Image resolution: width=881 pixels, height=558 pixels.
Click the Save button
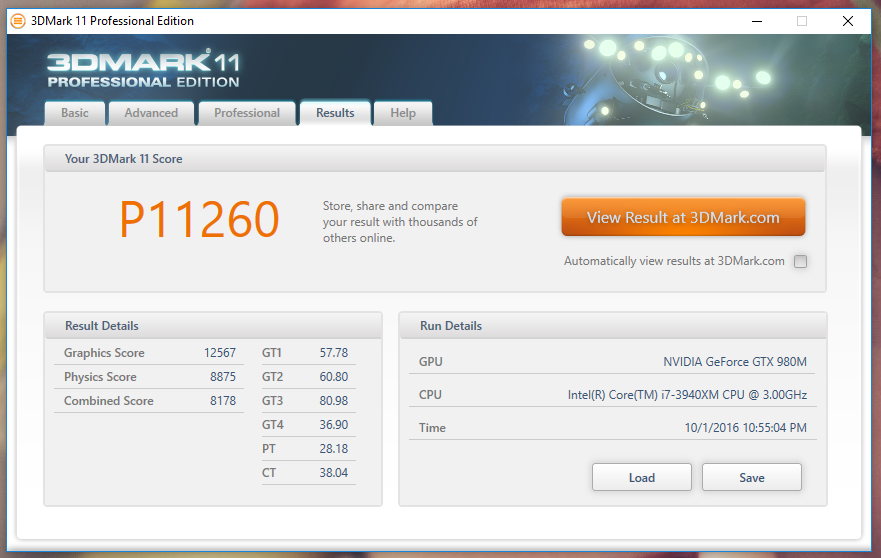[x=752, y=477]
